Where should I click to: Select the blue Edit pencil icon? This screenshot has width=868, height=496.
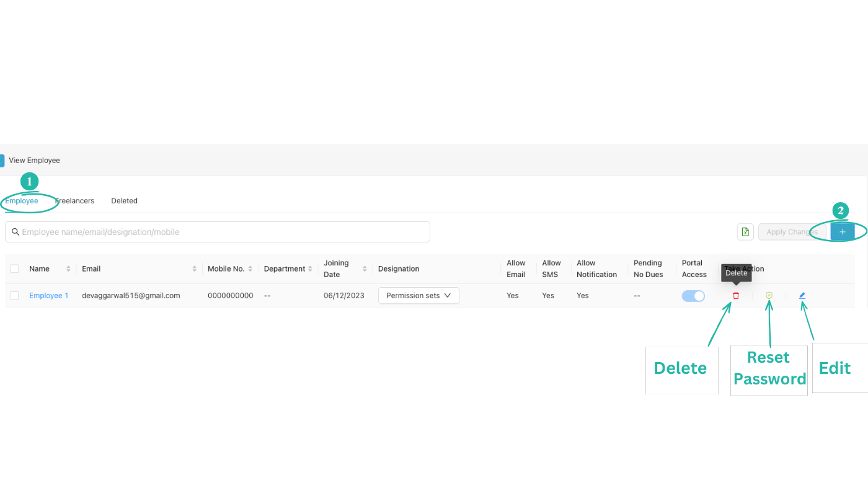click(802, 296)
